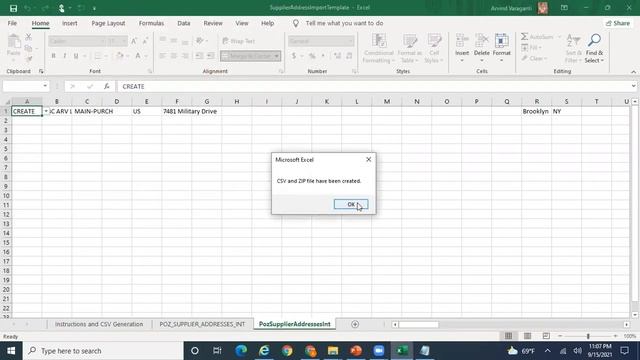The width and height of the screenshot is (640, 360).
Task: Click the Format cells icon
Action: [x=502, y=41]
